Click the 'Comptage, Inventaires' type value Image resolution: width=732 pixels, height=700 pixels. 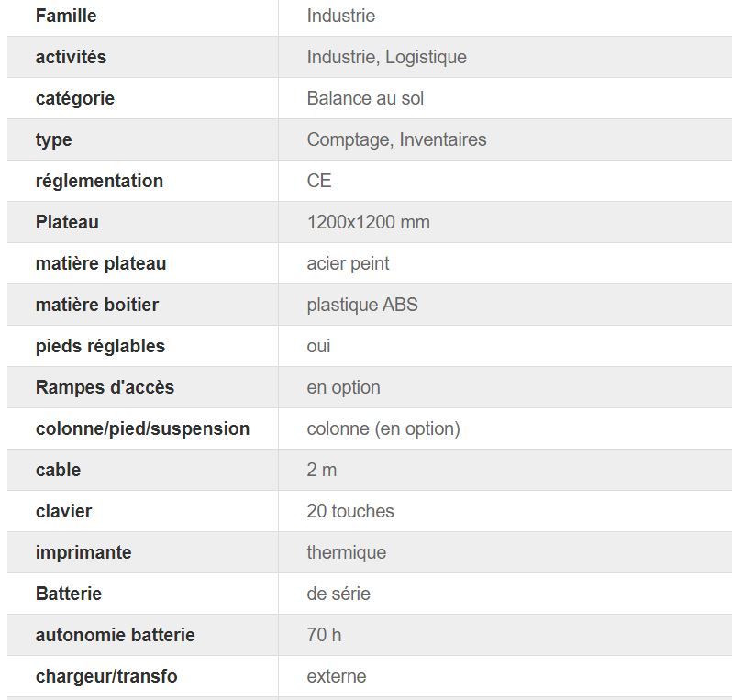(x=396, y=139)
